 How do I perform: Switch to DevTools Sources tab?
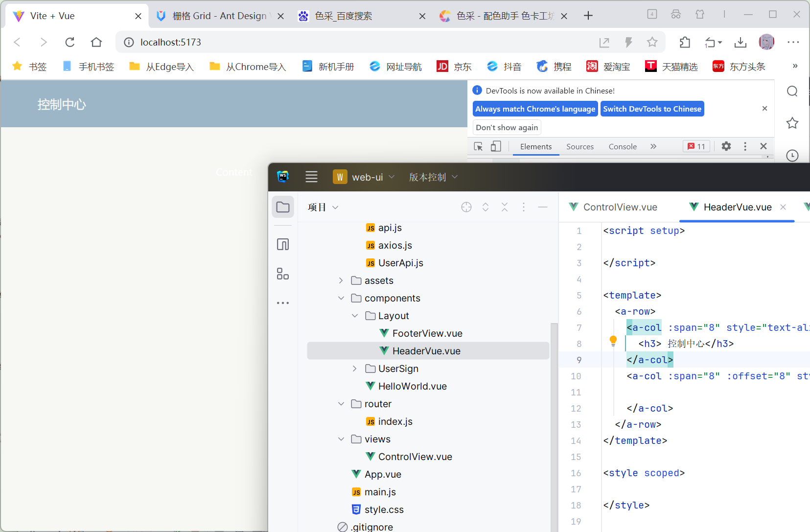tap(580, 146)
